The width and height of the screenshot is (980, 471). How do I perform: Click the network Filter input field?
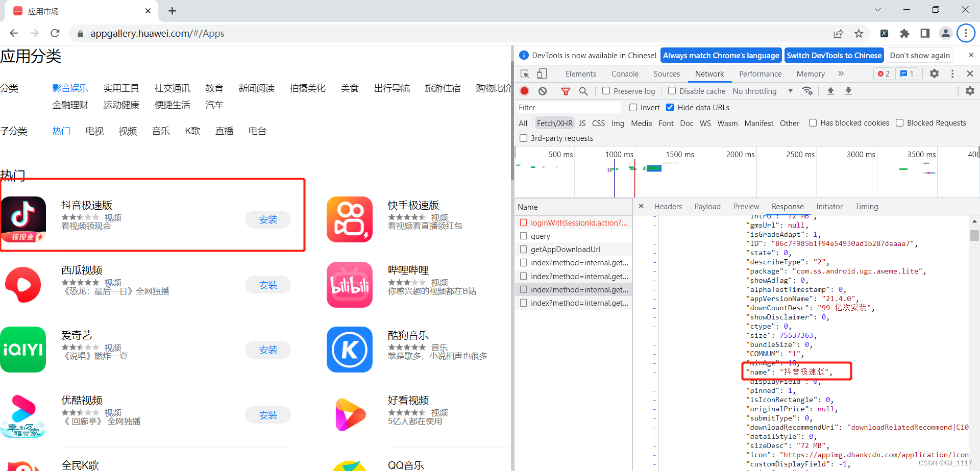click(568, 108)
